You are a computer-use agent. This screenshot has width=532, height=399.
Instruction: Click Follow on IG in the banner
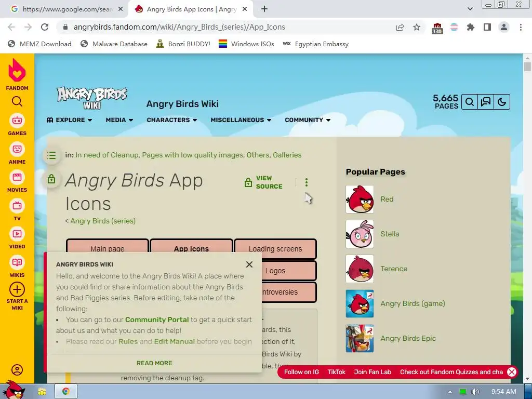(301, 372)
